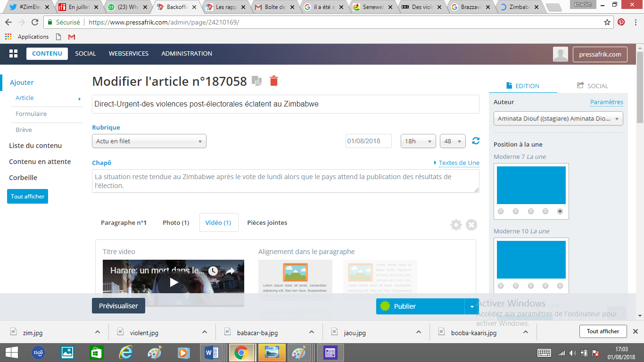
Task: Switch to the SOCIAL side panel tab
Action: coord(593,86)
